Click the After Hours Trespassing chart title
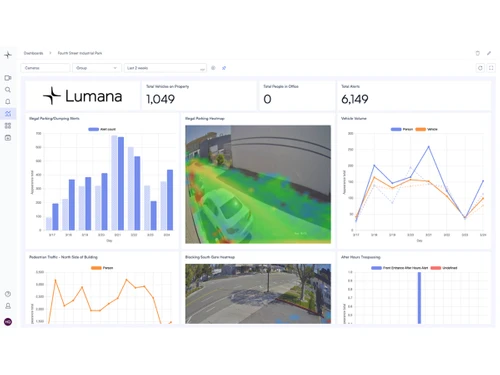The width and height of the screenshot is (500, 375). point(361,257)
